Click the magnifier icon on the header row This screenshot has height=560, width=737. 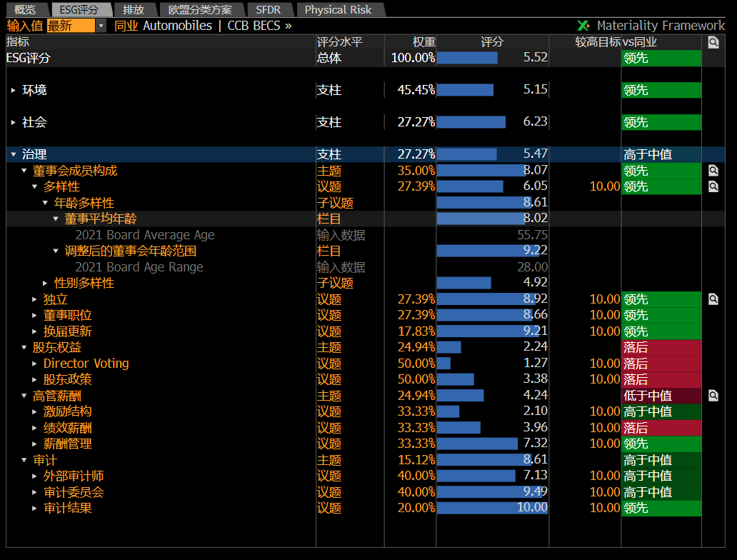pos(712,42)
